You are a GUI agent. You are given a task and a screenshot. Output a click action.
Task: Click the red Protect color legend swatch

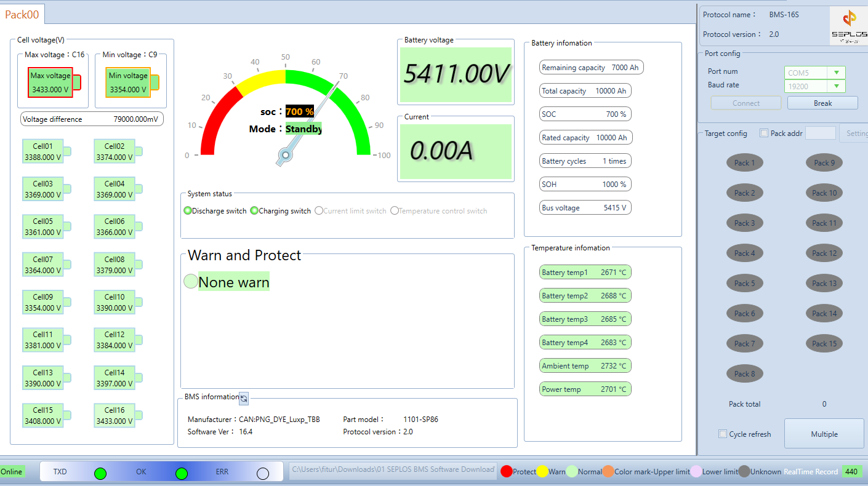coord(507,472)
